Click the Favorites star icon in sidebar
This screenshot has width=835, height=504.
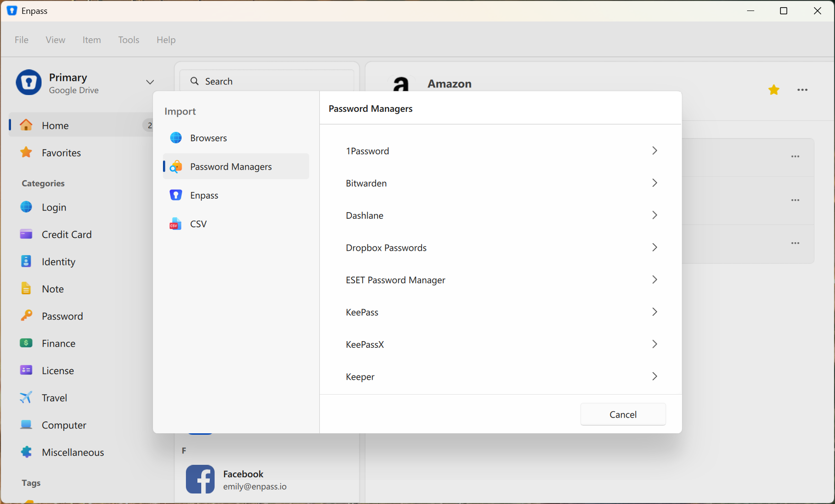pyautogui.click(x=26, y=152)
